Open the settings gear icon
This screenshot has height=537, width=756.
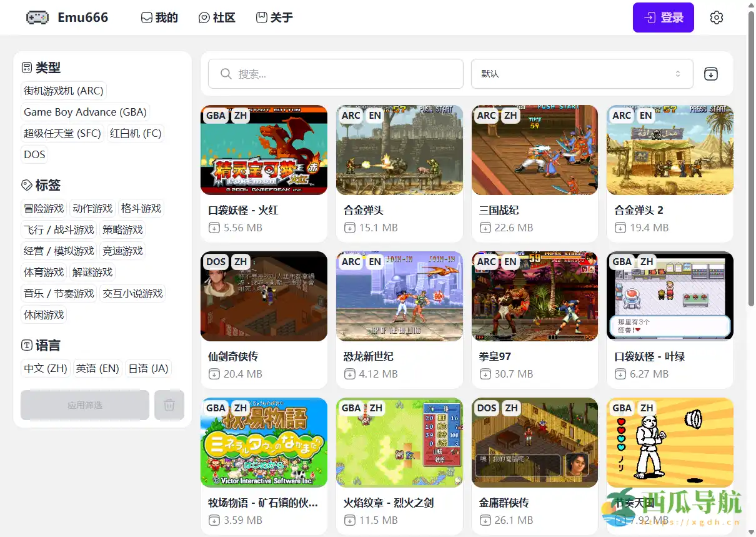coord(716,18)
